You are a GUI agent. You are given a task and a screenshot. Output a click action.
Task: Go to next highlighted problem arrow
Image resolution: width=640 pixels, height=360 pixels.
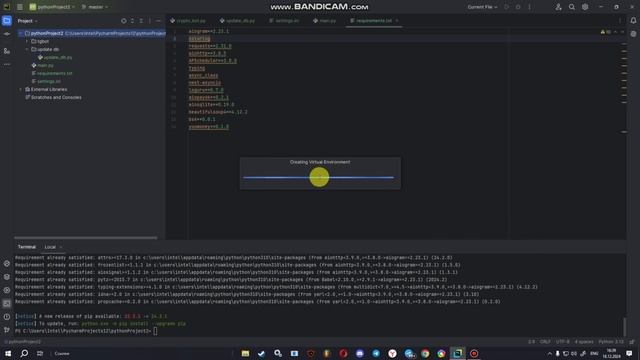tap(622, 32)
